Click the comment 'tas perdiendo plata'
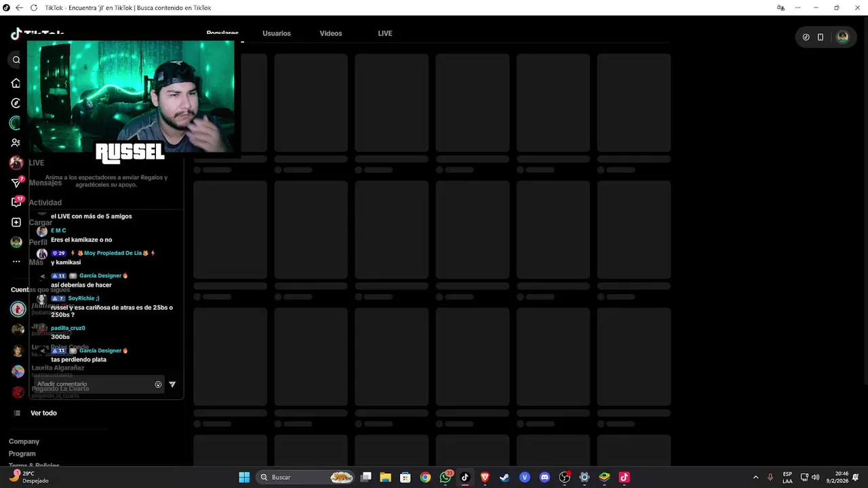 (x=79, y=359)
